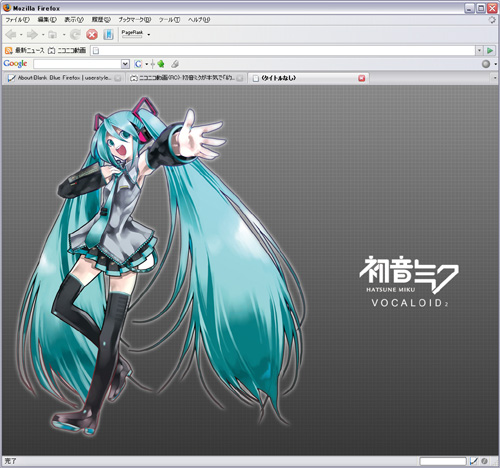Open dropdown arrow beside Google G icon
Screen dimensions: 500x468
[146, 64]
